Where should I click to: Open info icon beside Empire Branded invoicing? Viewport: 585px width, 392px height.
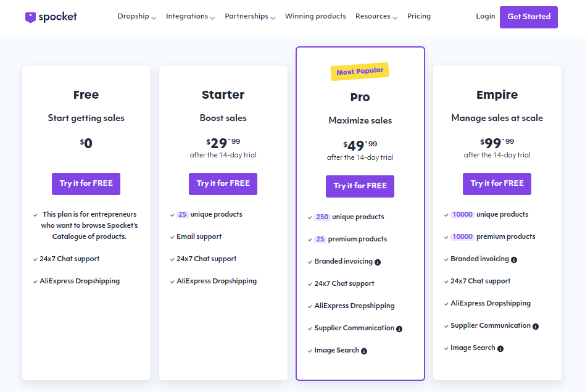coord(514,260)
